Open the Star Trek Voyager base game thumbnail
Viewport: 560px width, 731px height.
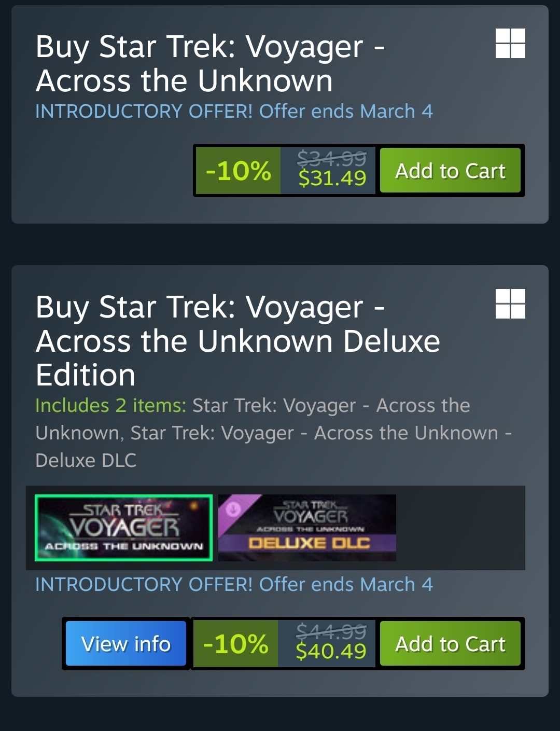tap(123, 528)
